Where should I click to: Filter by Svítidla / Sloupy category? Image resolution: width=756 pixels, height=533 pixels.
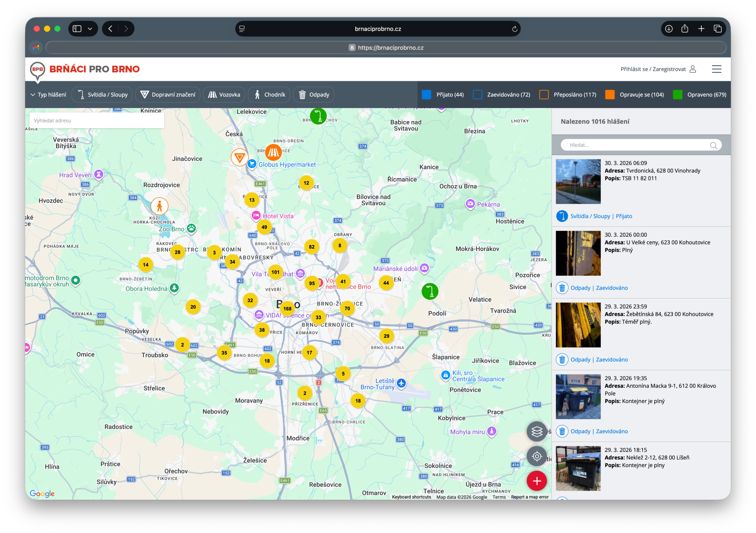[x=102, y=95]
